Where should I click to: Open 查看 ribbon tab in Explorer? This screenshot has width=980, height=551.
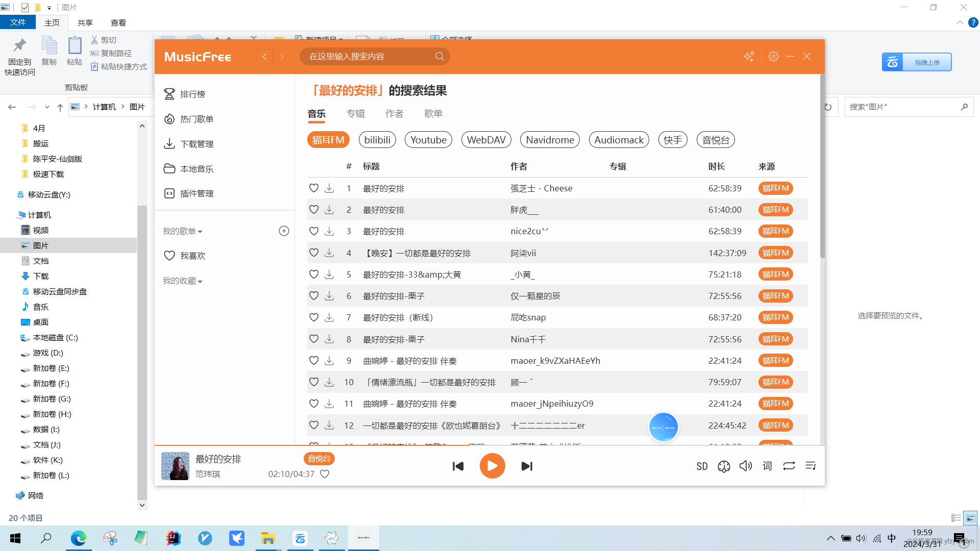[118, 22]
